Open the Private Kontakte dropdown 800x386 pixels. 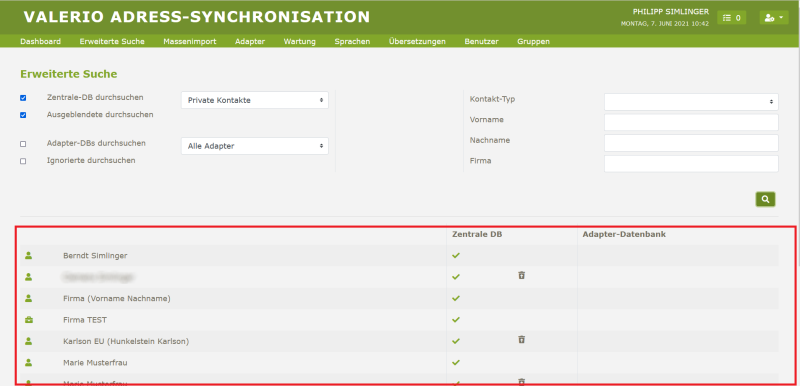point(255,100)
